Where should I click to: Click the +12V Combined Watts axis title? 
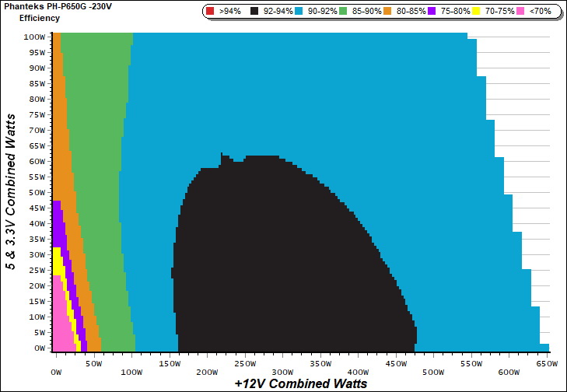[300, 383]
